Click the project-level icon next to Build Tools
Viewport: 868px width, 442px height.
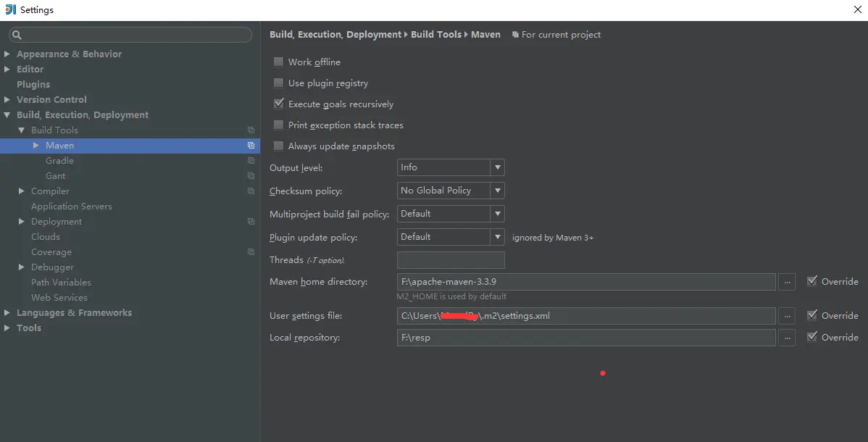pos(251,130)
